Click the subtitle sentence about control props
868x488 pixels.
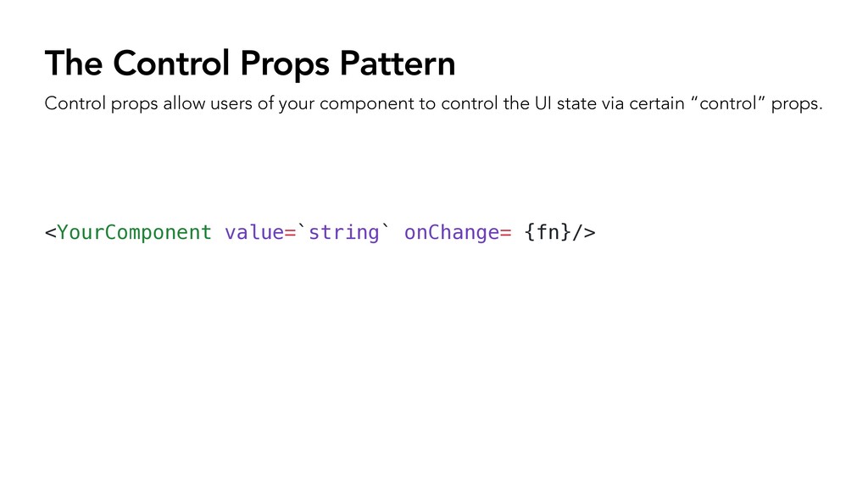tap(433, 103)
